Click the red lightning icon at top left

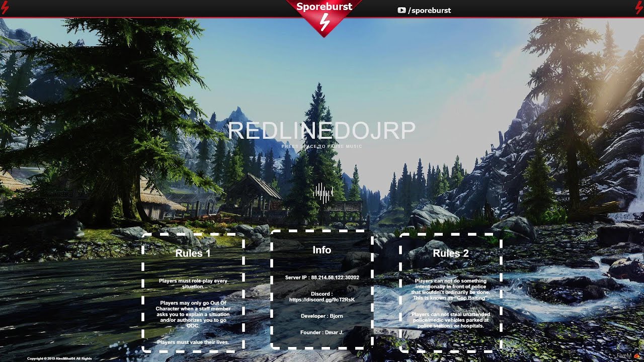click(x=5, y=9)
